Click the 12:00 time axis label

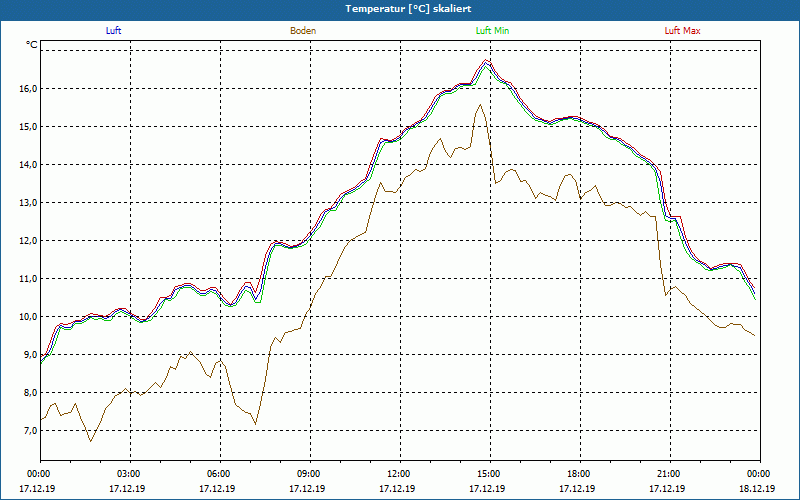pyautogui.click(x=398, y=474)
